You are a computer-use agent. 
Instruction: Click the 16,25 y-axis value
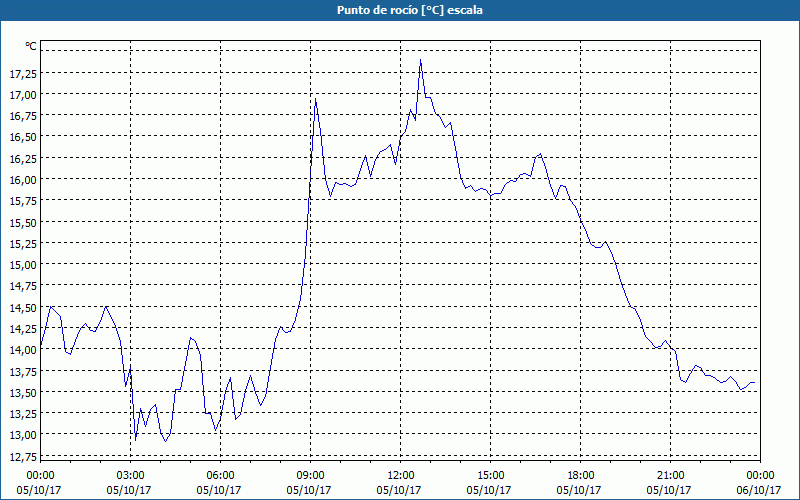click(x=23, y=159)
